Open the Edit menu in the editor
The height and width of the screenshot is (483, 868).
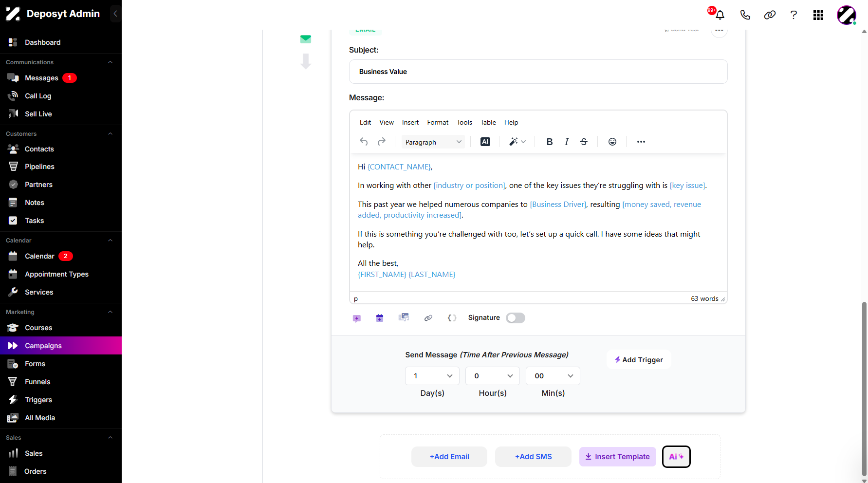click(x=365, y=122)
